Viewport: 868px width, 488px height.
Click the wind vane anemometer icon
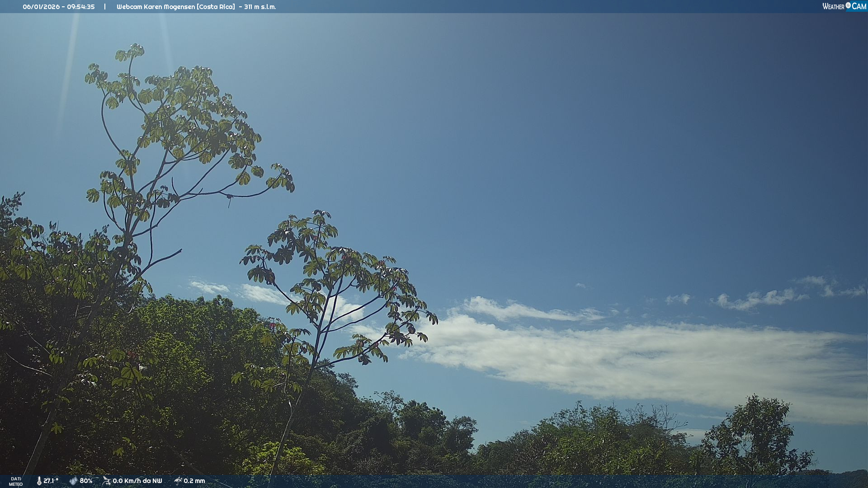click(107, 481)
